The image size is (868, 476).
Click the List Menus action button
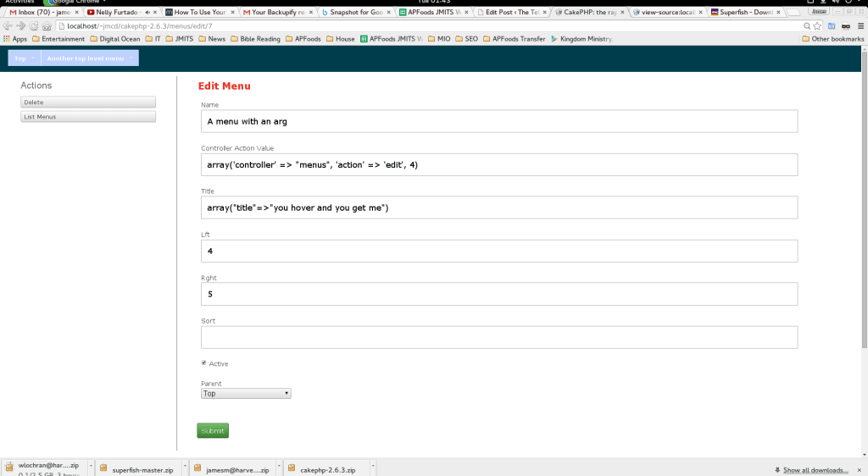click(88, 117)
